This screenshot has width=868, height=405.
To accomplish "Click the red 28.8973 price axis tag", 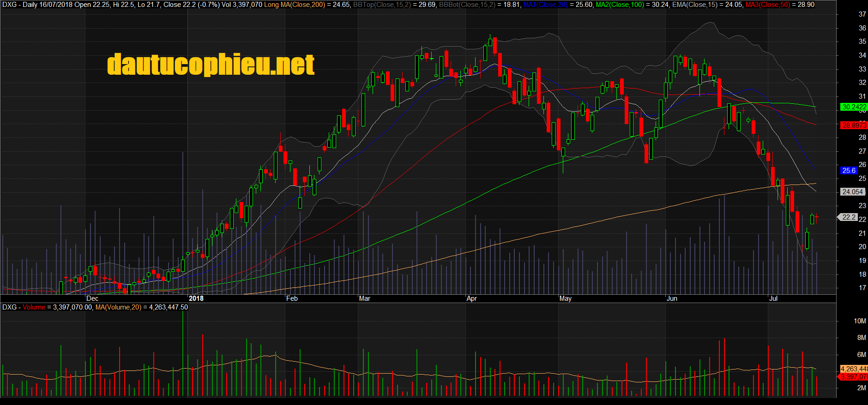I will [854, 125].
